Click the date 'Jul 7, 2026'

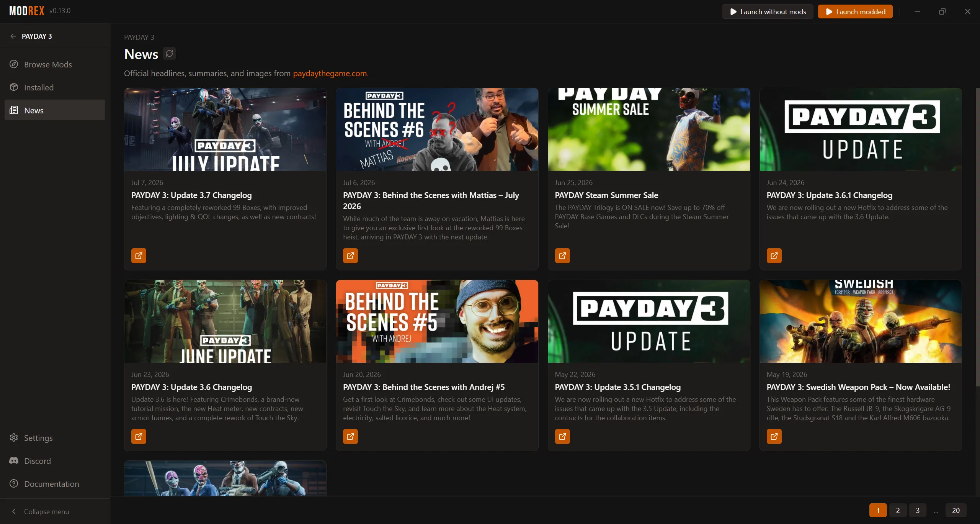point(147,183)
